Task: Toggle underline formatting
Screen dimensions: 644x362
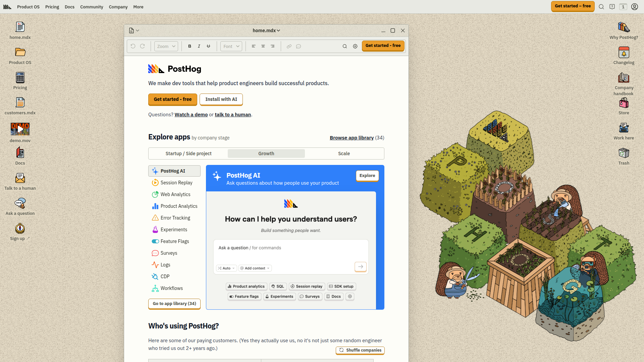Action: click(x=208, y=46)
